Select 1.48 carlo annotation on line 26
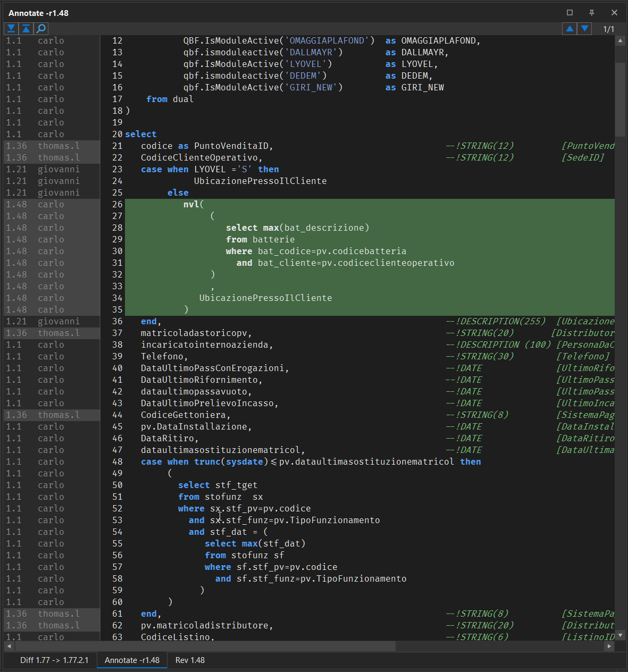This screenshot has width=628, height=672. 52,205
